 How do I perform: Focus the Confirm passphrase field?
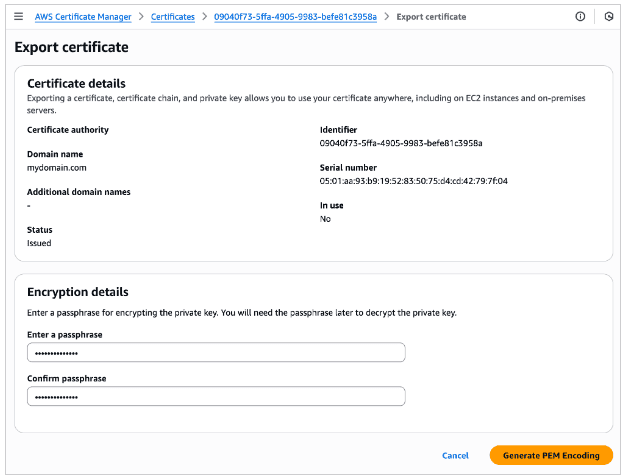point(216,396)
